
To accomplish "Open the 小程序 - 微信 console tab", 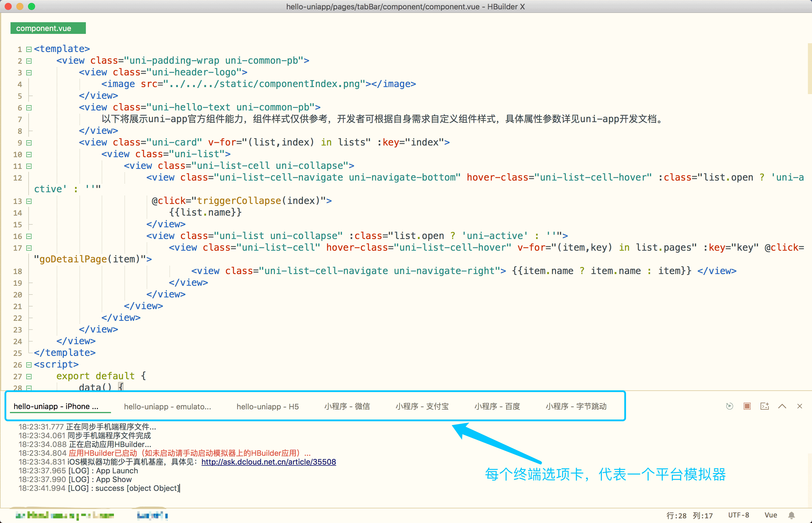I will (347, 406).
